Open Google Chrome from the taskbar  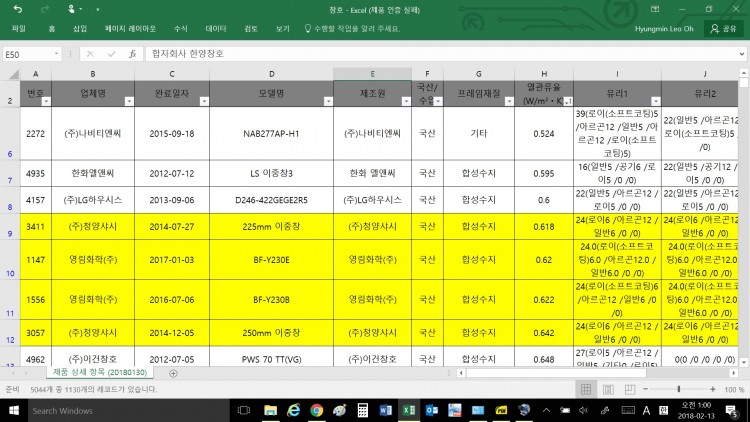pos(316,410)
